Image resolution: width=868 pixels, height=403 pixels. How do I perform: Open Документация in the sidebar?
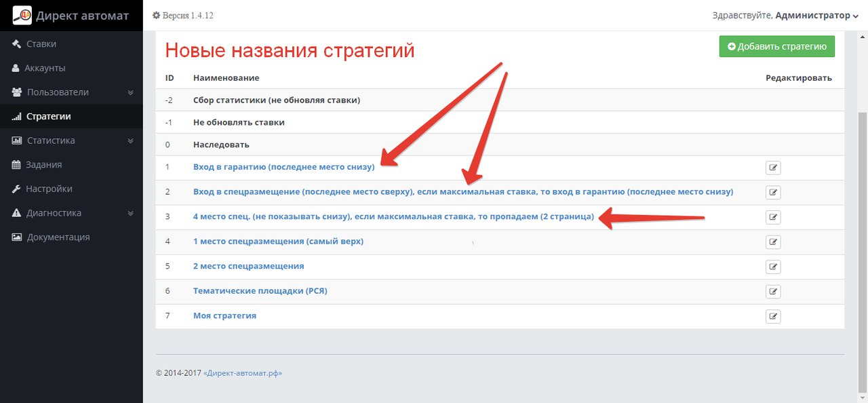58,237
